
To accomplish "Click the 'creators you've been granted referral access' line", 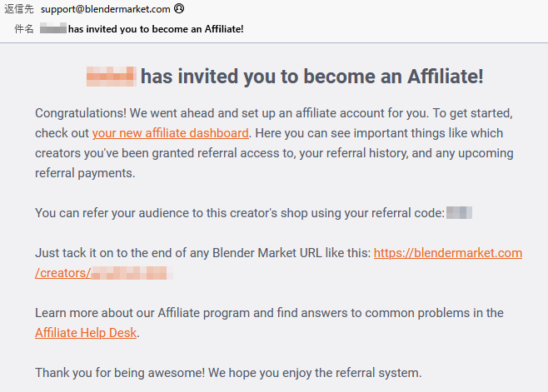I will coord(274,153).
